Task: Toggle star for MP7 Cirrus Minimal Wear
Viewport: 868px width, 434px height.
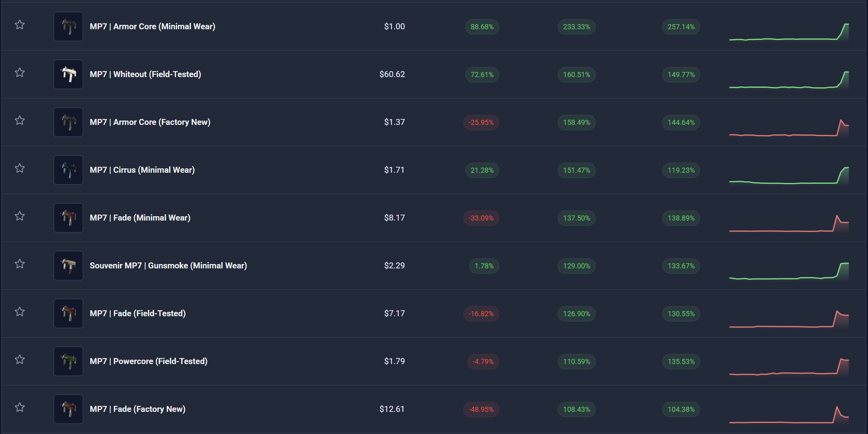Action: 20,168
